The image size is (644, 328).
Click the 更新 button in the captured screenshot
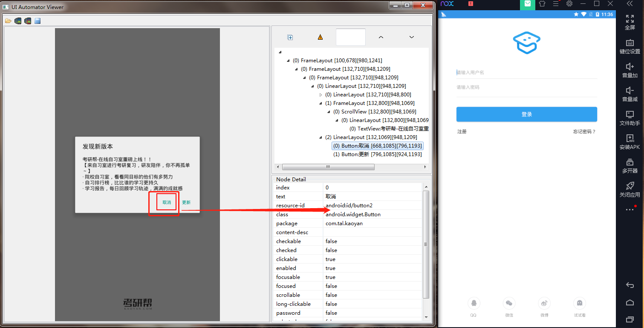[x=186, y=203]
